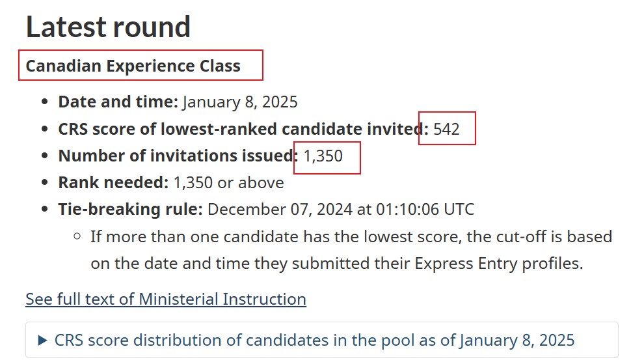Open See full text of Ministerial Instruction

pos(166,299)
